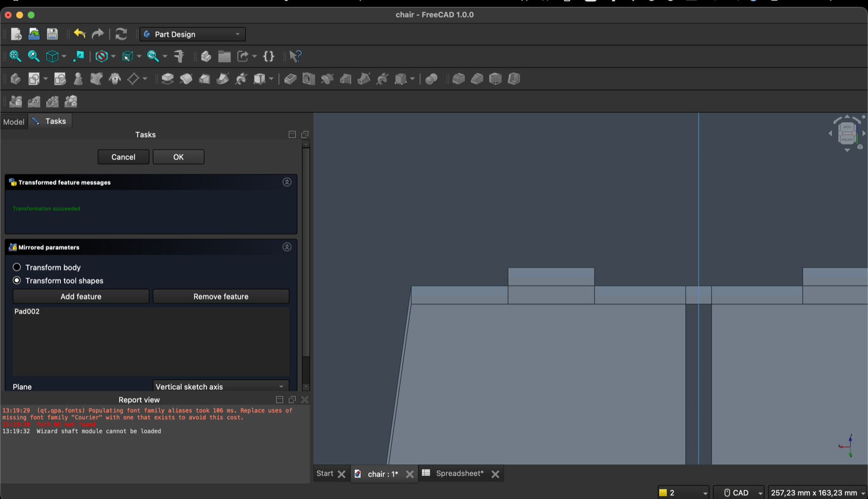Fit all content in the view
Screen dimensions: 868x499
15,56
